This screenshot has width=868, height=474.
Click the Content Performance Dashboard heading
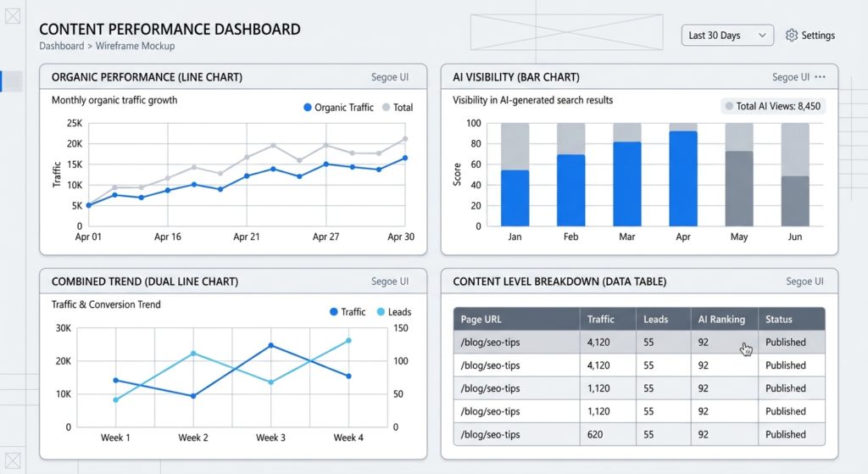[170, 30]
